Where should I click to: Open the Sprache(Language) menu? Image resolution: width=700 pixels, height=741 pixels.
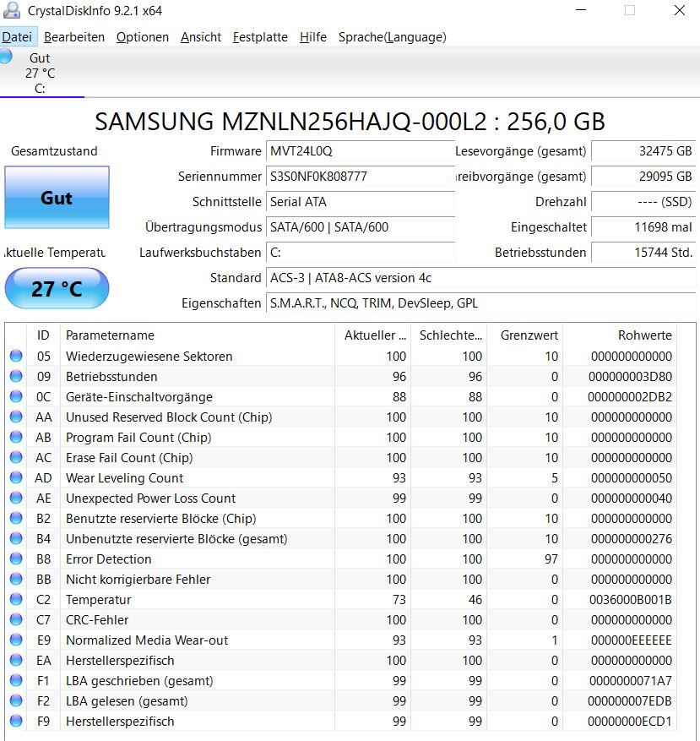point(392,37)
